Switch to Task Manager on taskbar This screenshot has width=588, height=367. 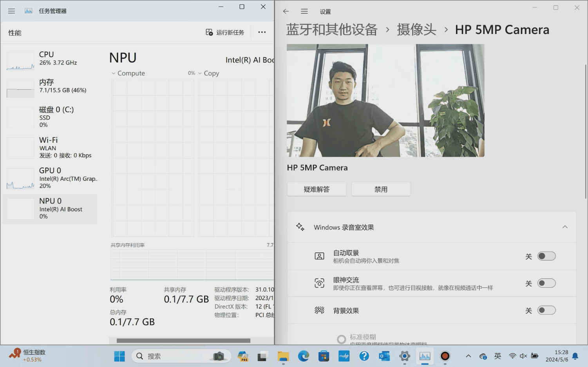pyautogui.click(x=425, y=356)
